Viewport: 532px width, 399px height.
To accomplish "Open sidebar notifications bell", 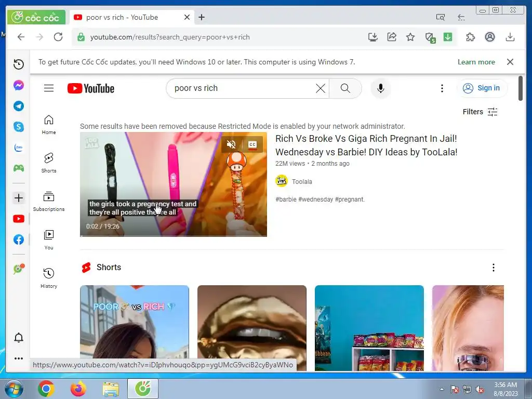I will point(19,338).
